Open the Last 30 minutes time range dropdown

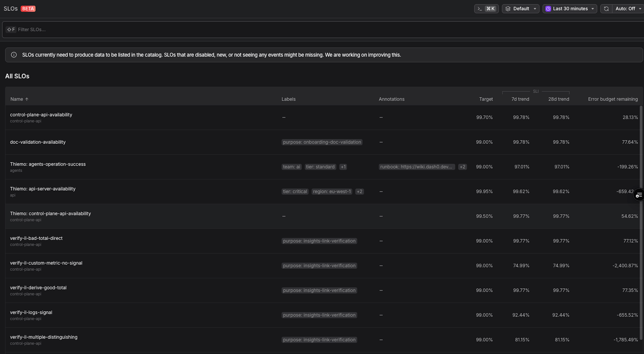click(x=570, y=9)
